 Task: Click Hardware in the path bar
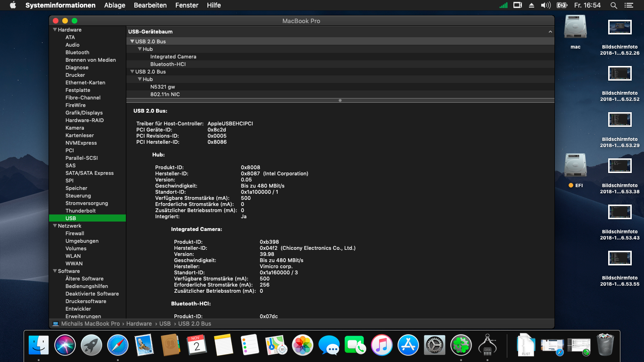(x=139, y=324)
